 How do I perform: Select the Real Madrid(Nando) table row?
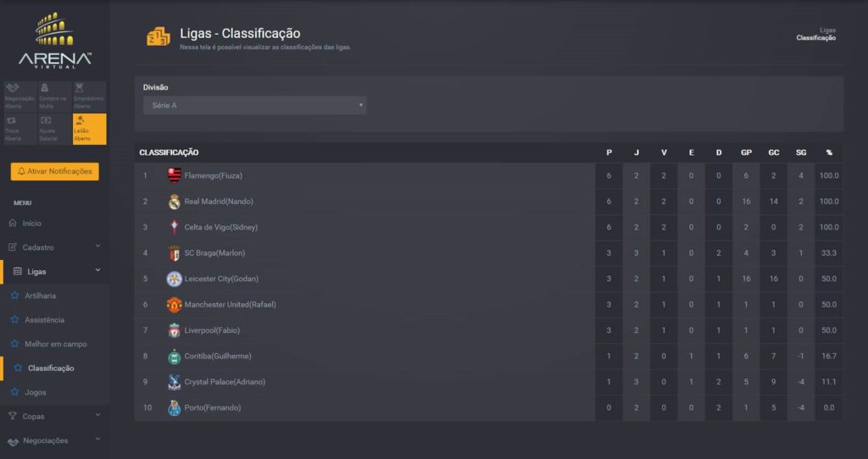489,202
